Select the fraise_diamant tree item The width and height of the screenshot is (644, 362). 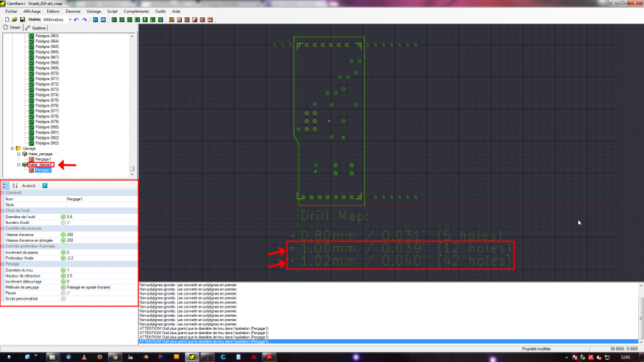pyautogui.click(x=40, y=165)
